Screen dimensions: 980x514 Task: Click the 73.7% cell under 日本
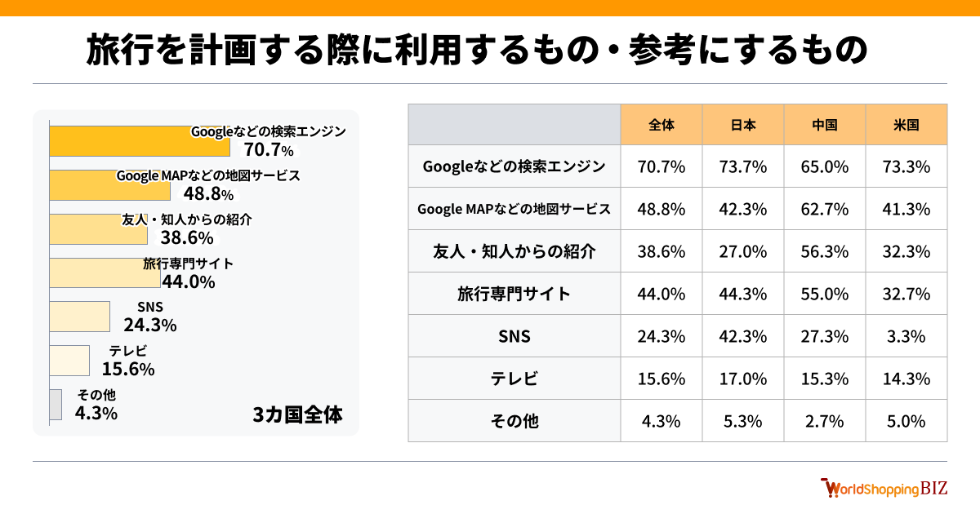[743, 166]
